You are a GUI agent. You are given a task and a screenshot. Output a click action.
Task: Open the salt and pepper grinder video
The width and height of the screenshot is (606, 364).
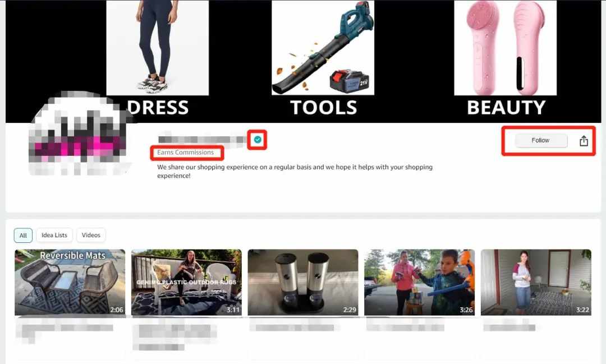pyautogui.click(x=303, y=283)
